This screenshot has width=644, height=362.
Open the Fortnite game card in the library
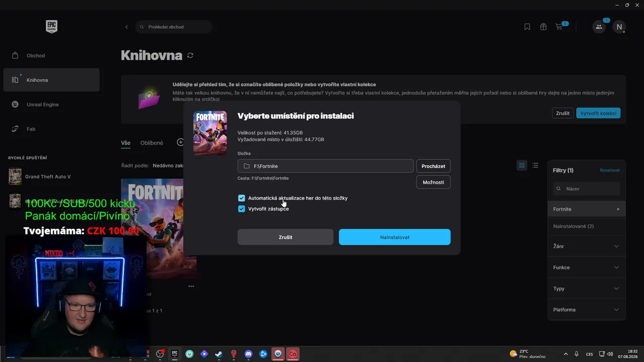coord(158,228)
